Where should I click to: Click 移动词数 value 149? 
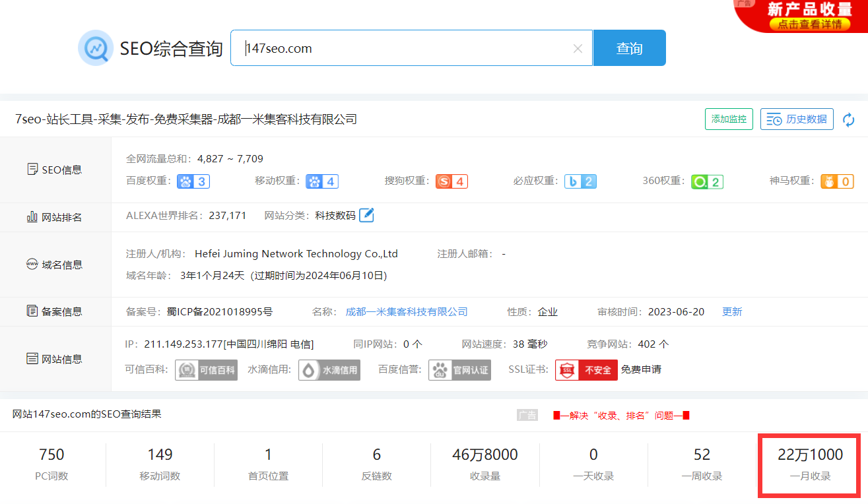[160, 455]
